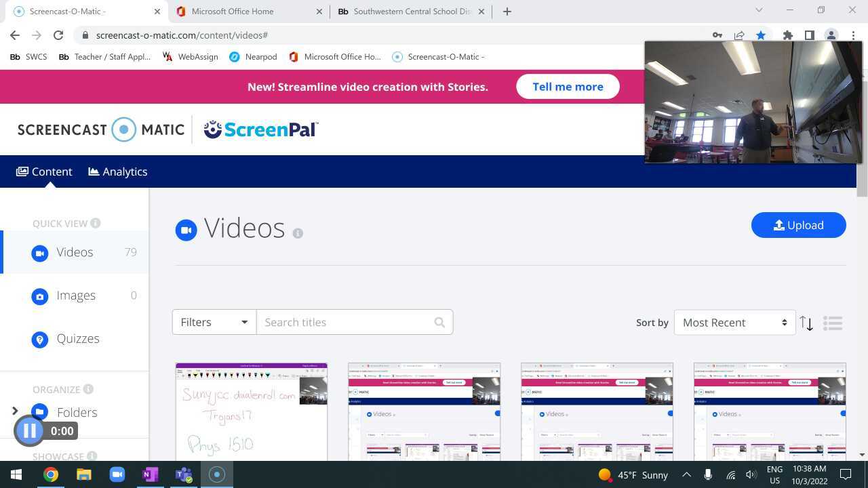The width and height of the screenshot is (868, 488).
Task: Open the Filters dropdown
Action: [214, 323]
